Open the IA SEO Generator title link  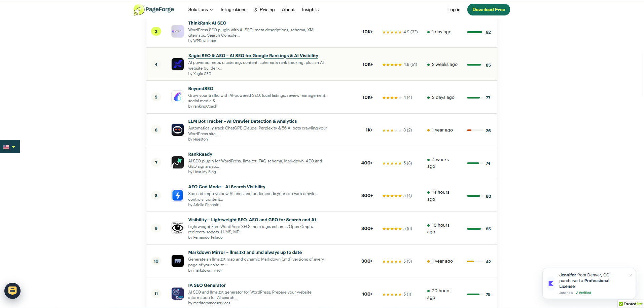click(x=207, y=285)
